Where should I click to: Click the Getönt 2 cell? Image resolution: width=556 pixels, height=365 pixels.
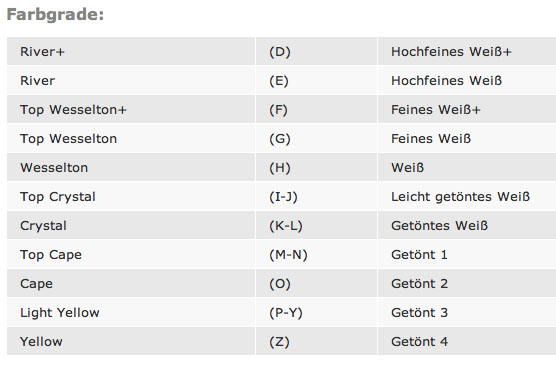[x=467, y=283]
